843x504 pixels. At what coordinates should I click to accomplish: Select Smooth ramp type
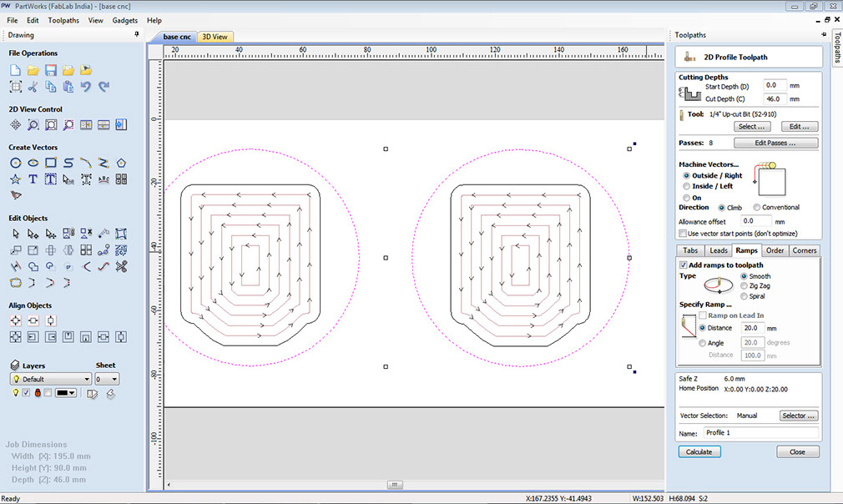[x=744, y=276]
